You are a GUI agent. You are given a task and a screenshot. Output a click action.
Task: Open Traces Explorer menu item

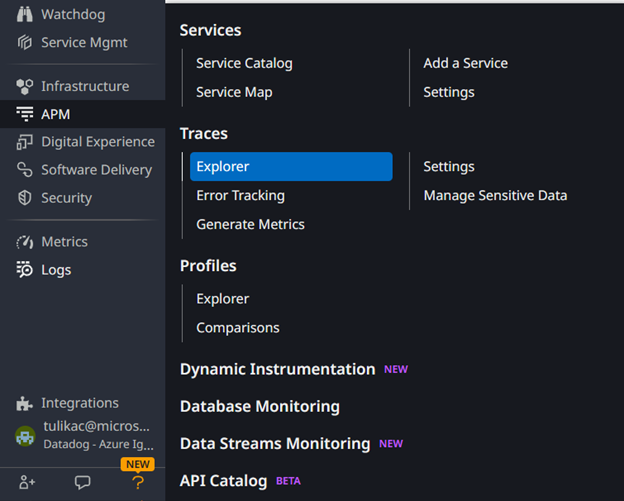coord(290,167)
